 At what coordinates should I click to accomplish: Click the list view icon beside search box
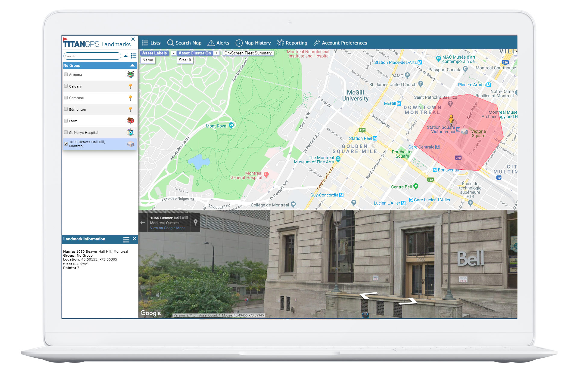click(x=134, y=56)
